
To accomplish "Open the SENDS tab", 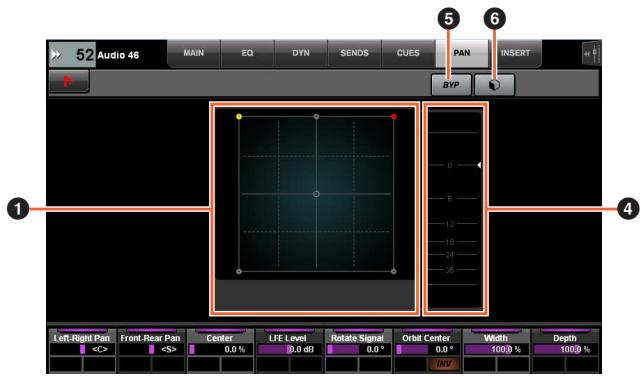I will [x=354, y=53].
